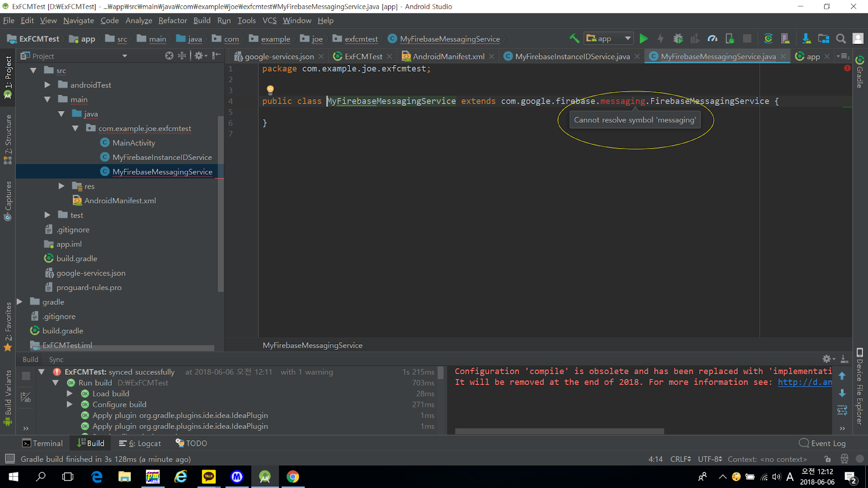Viewport: 868px width, 488px height.
Task: Click the Scroll from Source target icon
Action: (x=169, y=56)
